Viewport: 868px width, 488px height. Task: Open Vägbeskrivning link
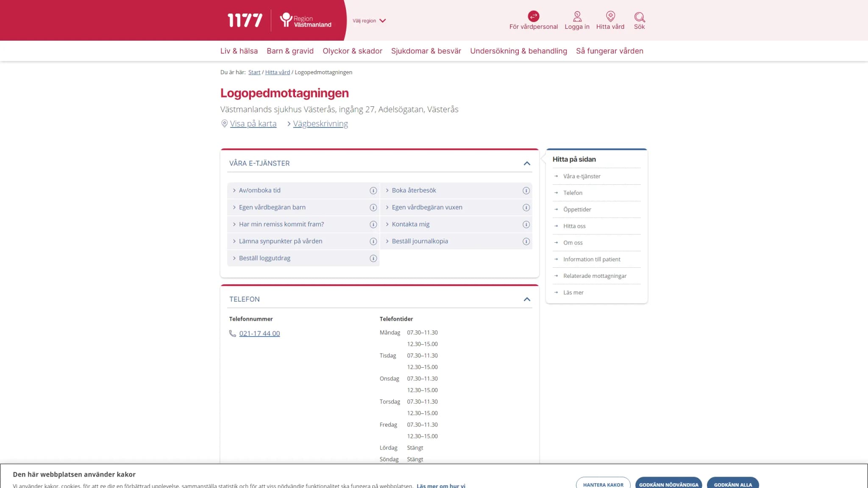(x=320, y=124)
